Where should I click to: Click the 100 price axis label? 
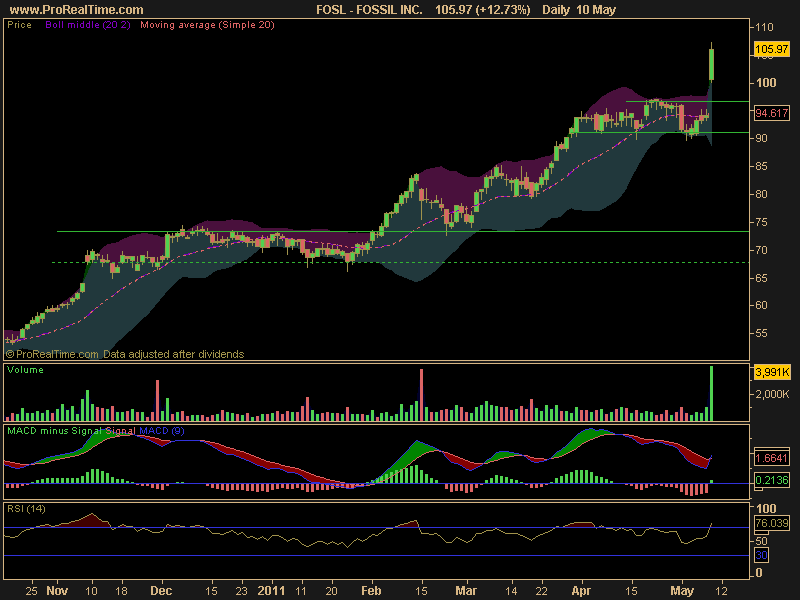[x=766, y=83]
